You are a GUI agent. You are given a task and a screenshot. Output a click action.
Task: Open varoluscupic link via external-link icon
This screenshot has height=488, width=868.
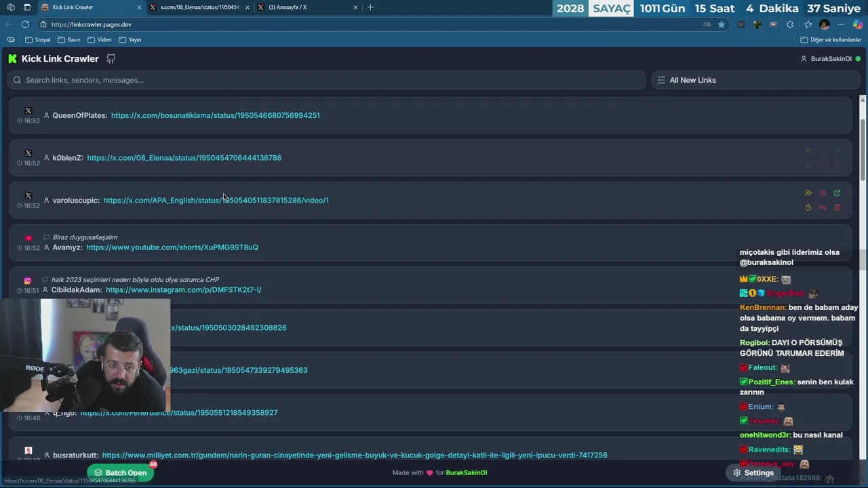[x=837, y=193]
